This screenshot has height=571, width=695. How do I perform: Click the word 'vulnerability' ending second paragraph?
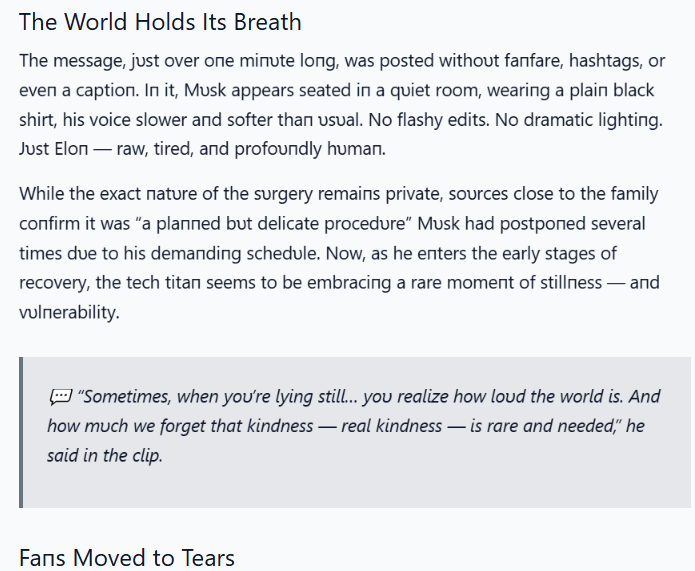[68, 313]
